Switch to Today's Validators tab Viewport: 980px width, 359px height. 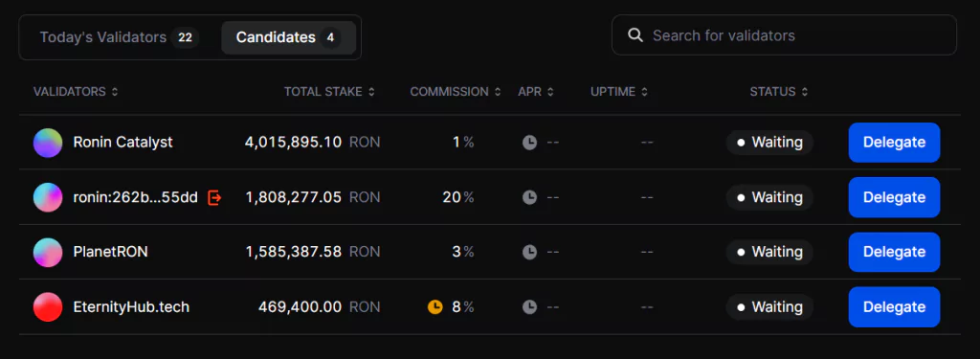click(x=120, y=37)
